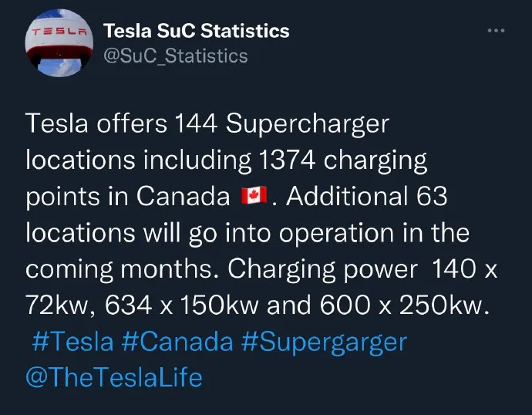Click the red TESLA logo in the avatar
Viewport: 532px width, 415px height.
[59, 32]
